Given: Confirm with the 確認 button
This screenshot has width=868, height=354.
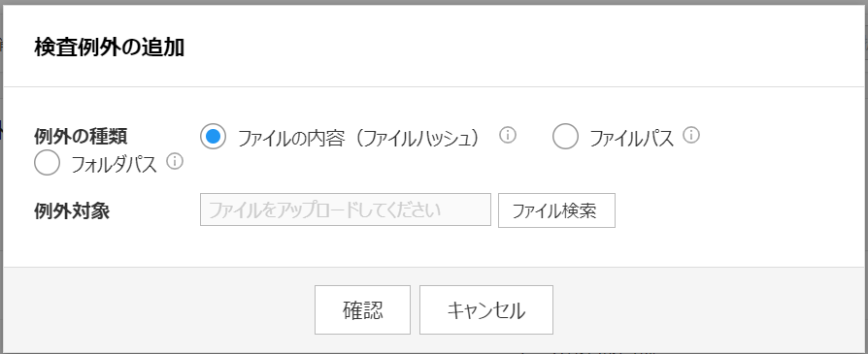Looking at the screenshot, I should [x=362, y=309].
